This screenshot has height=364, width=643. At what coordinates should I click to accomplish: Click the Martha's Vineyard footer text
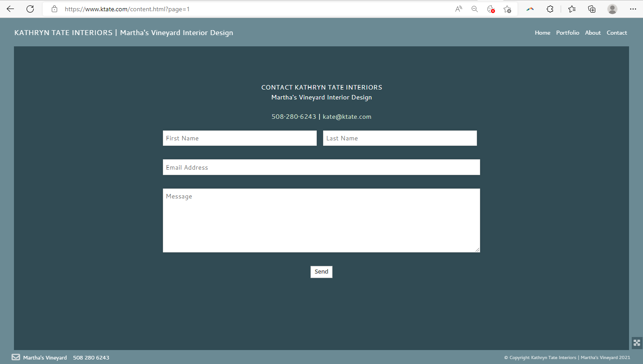45,358
